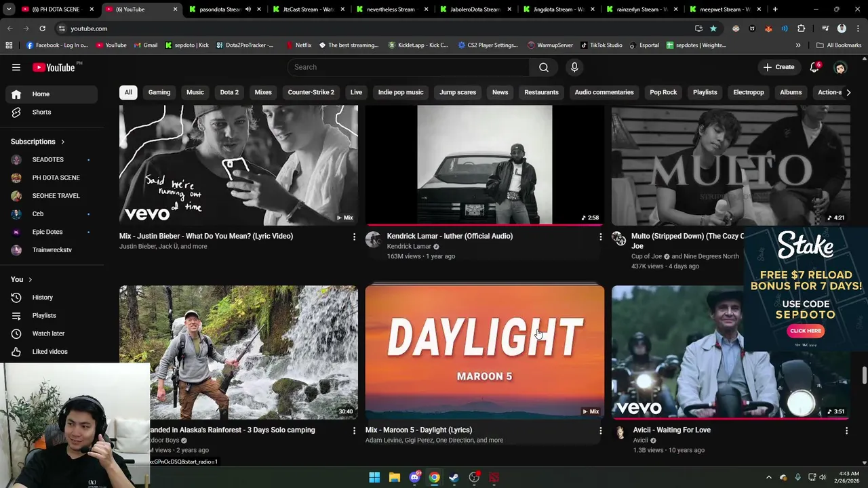Click Avicii channel avatar
The image size is (868, 488).
click(x=619, y=432)
